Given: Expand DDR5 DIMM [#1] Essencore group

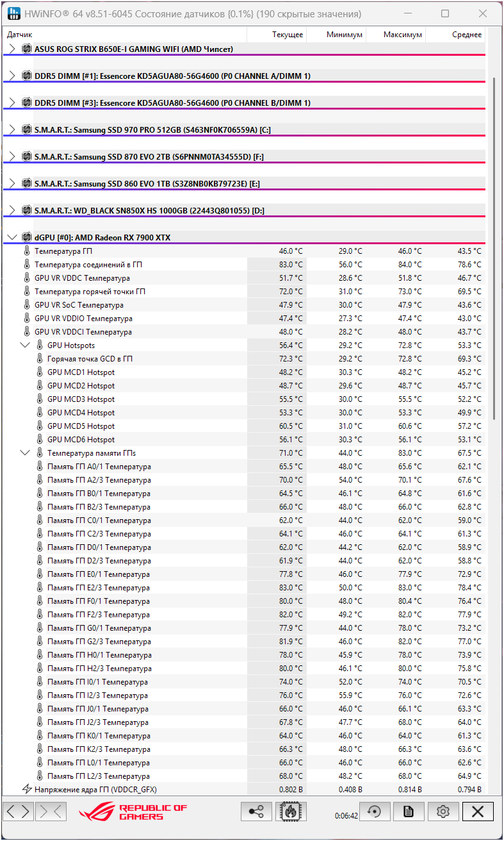Looking at the screenshot, I should pyautogui.click(x=12, y=76).
